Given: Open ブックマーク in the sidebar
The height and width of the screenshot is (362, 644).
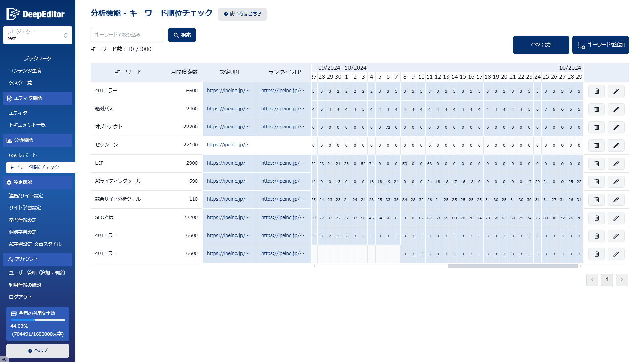Looking at the screenshot, I should click(38, 59).
